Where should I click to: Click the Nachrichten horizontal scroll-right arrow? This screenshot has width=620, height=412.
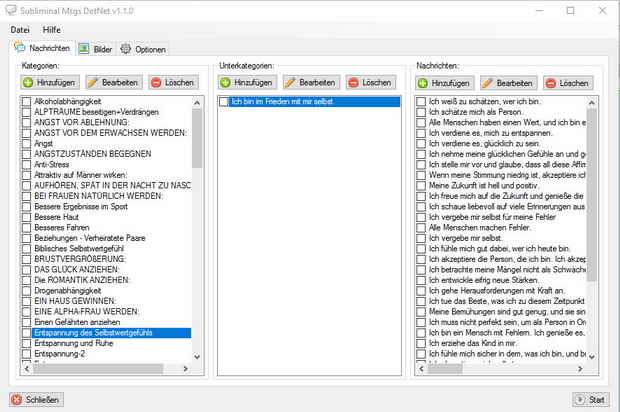pyautogui.click(x=580, y=369)
